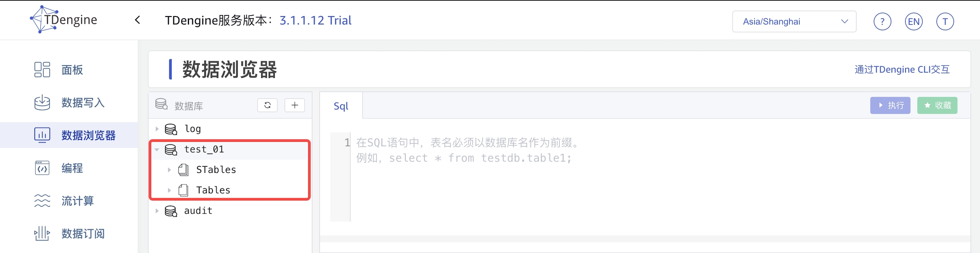
Task: Select the Sql tab
Action: [341, 106]
